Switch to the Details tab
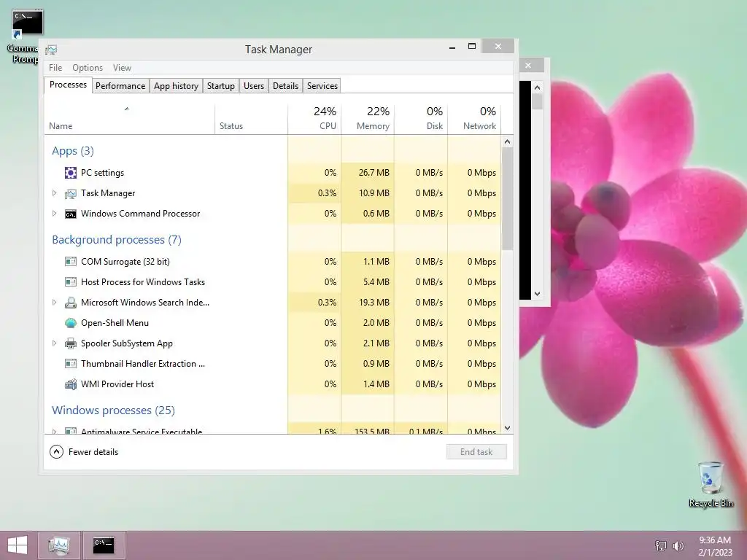The image size is (747, 560). pyautogui.click(x=286, y=86)
